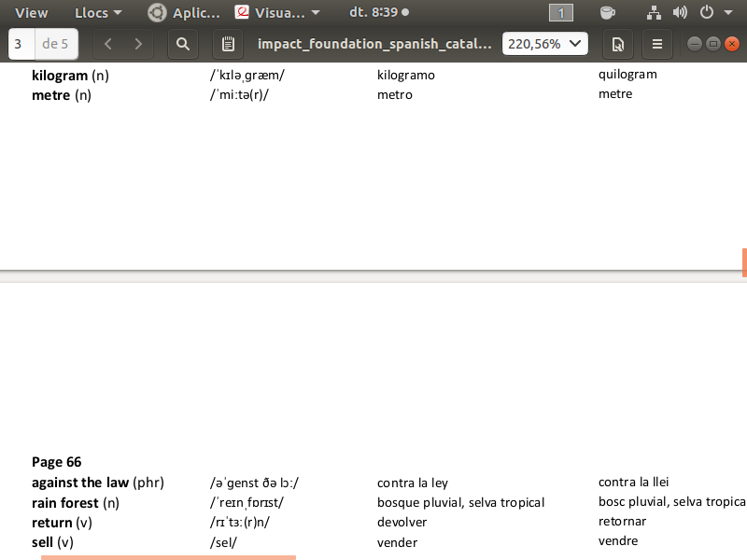
Task: Click the coffee cup tray icon
Action: pos(608,13)
